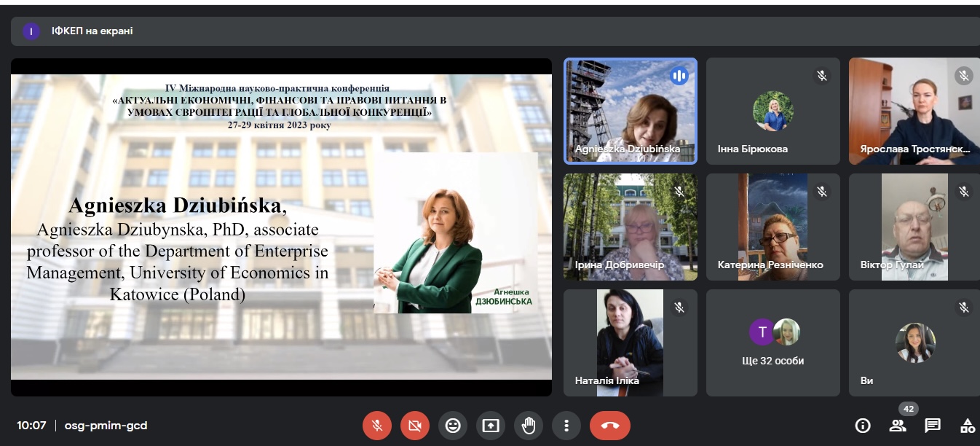Raise your hand

pyautogui.click(x=529, y=426)
